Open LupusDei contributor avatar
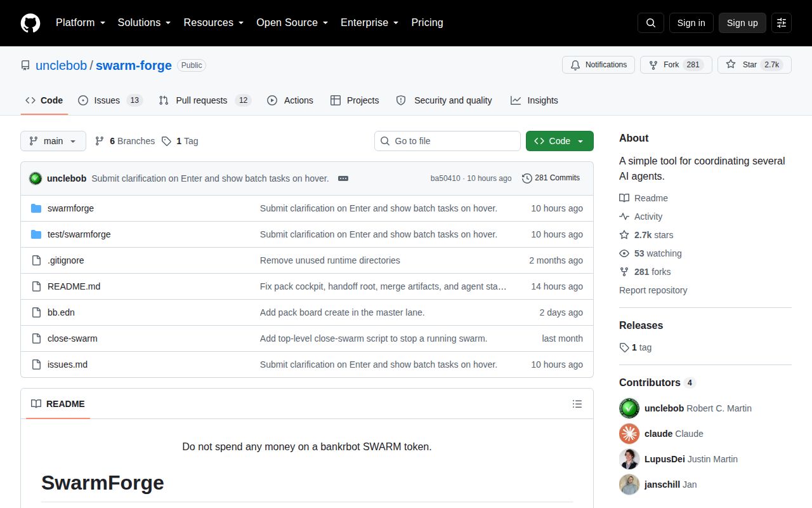 629,459
